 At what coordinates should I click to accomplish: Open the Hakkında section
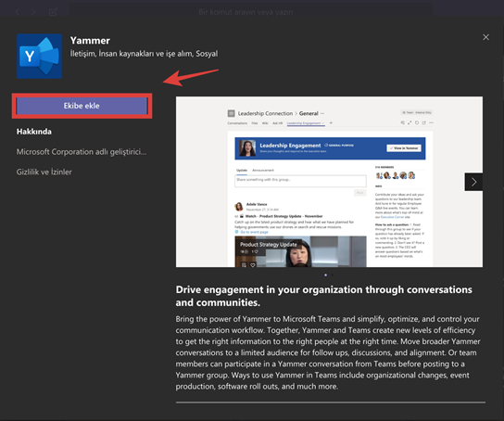click(x=34, y=132)
